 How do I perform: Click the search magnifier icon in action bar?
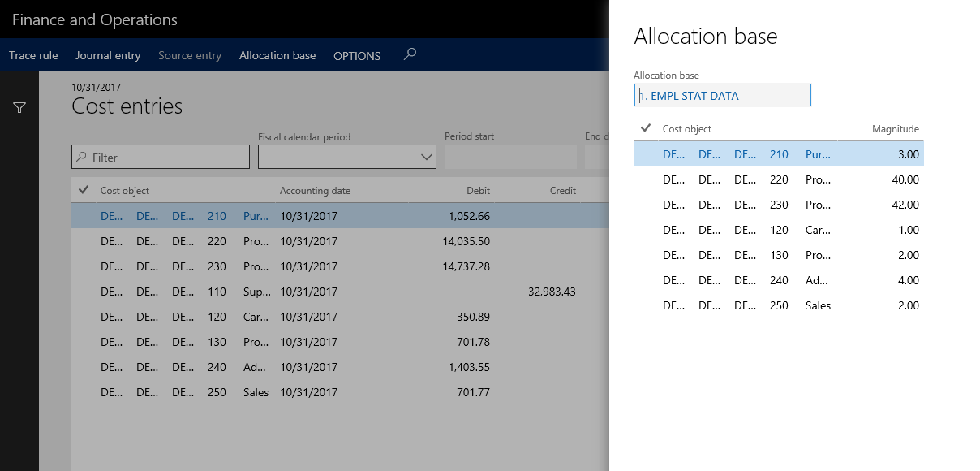tap(410, 54)
